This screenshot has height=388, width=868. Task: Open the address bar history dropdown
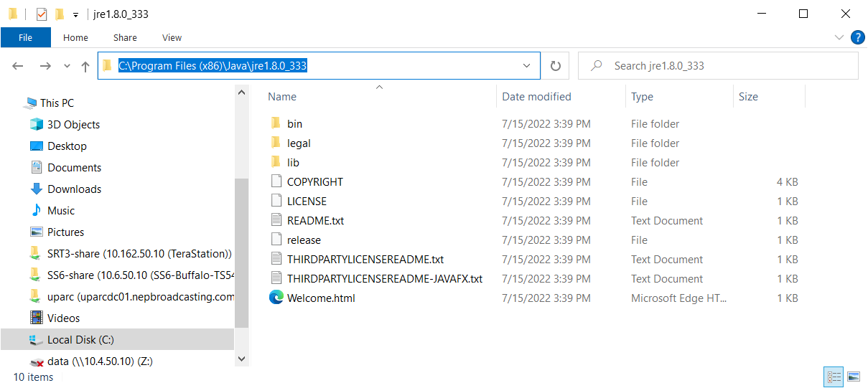click(x=528, y=66)
